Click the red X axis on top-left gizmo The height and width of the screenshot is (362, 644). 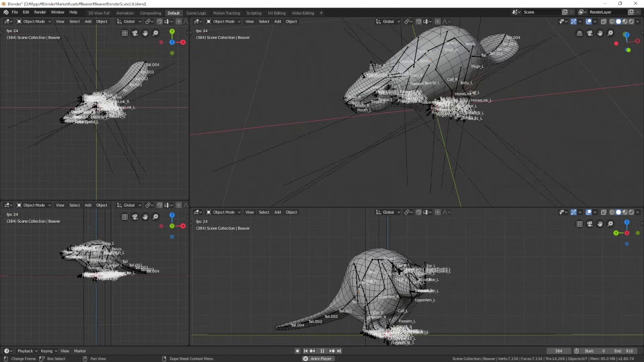tap(183, 42)
